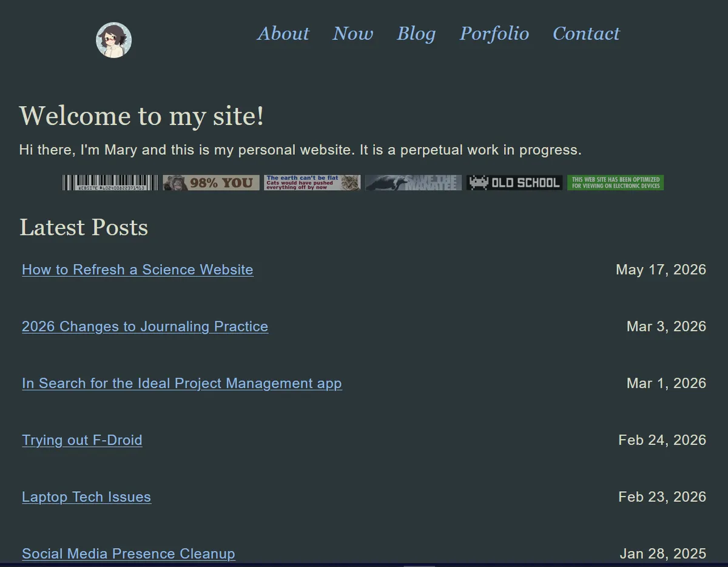Open How to Refresh a Science Website
The height and width of the screenshot is (567, 728).
[138, 270]
